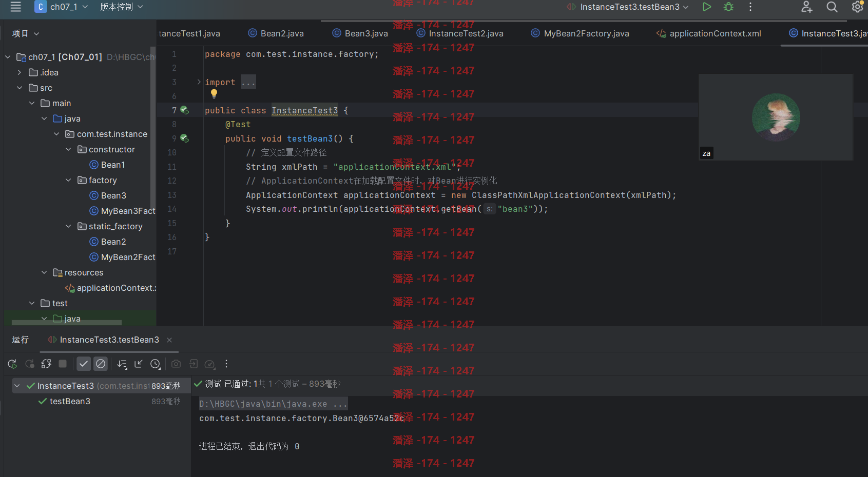The width and height of the screenshot is (868, 477).
Task: Open the run configuration dropdown InstanceTest3.testBean3
Action: 628,7
